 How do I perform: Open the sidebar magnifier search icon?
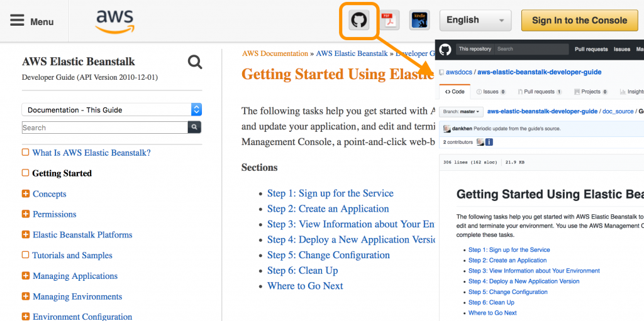pos(195,62)
